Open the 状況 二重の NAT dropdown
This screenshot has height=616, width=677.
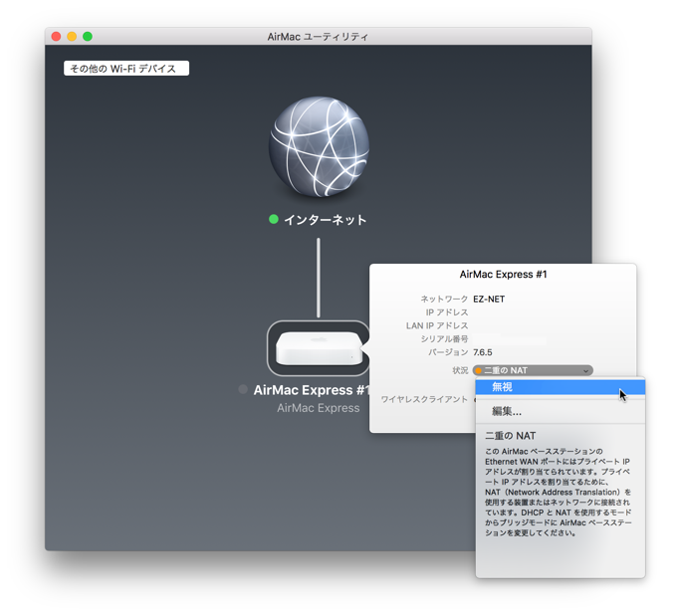[533, 370]
